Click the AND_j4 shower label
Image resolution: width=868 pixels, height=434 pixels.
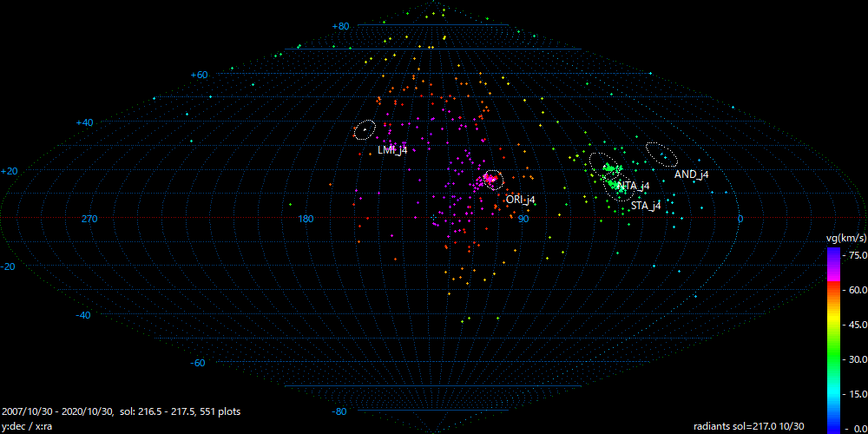pos(691,174)
